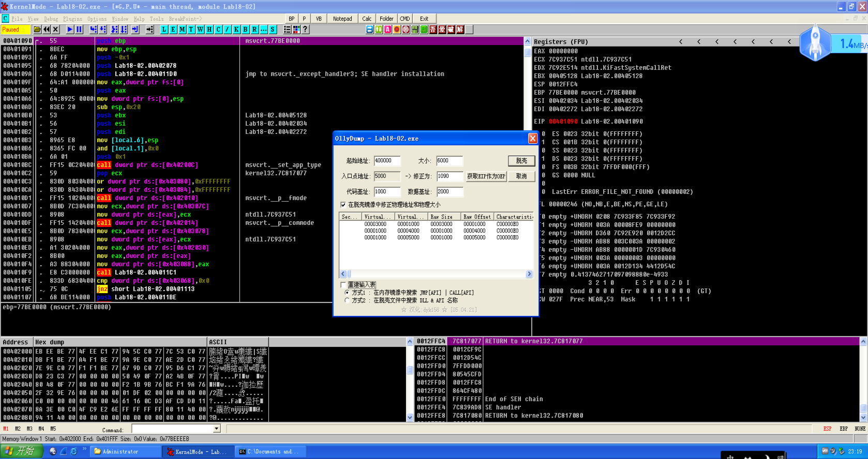This screenshot has height=459, width=868.
Task: Click the Trace over toolbar icon
Action: tap(124, 29)
